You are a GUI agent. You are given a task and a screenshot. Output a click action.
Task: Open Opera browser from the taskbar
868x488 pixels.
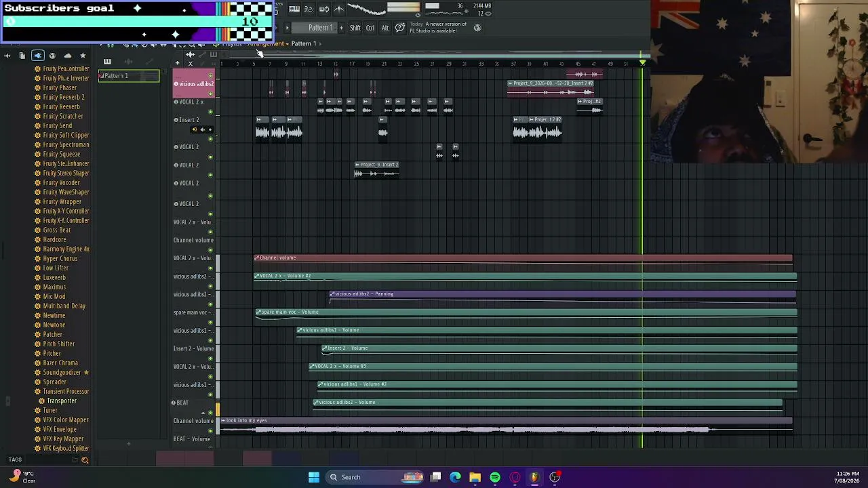tap(515, 477)
